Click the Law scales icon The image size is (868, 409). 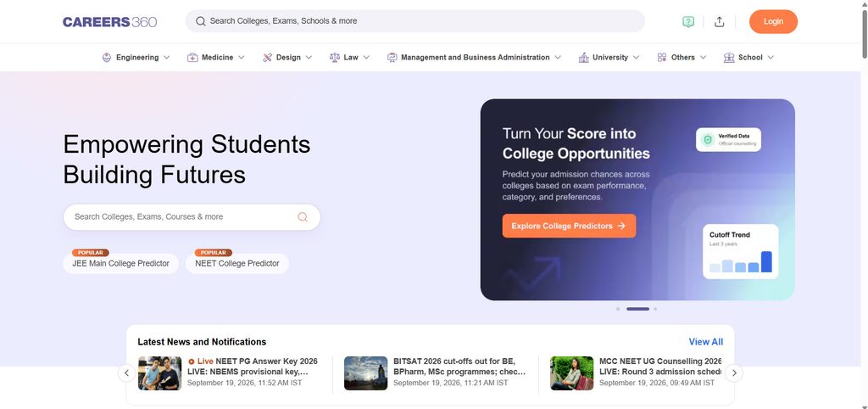(x=334, y=57)
